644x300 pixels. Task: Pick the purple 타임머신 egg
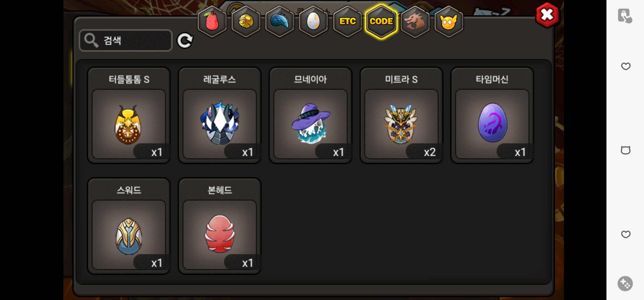[492, 115]
